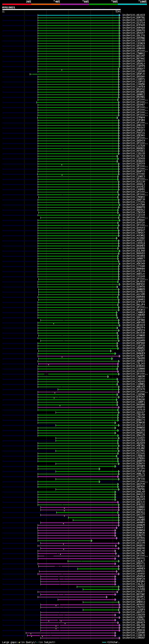Screen dimensions: 149x644
Task: Click the hit label UniRef100_A4RHE9
Action: click(133, 569)
